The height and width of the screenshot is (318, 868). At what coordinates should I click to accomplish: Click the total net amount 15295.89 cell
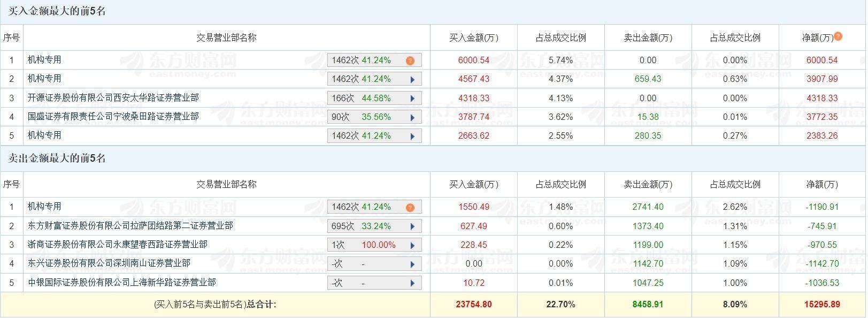821,305
